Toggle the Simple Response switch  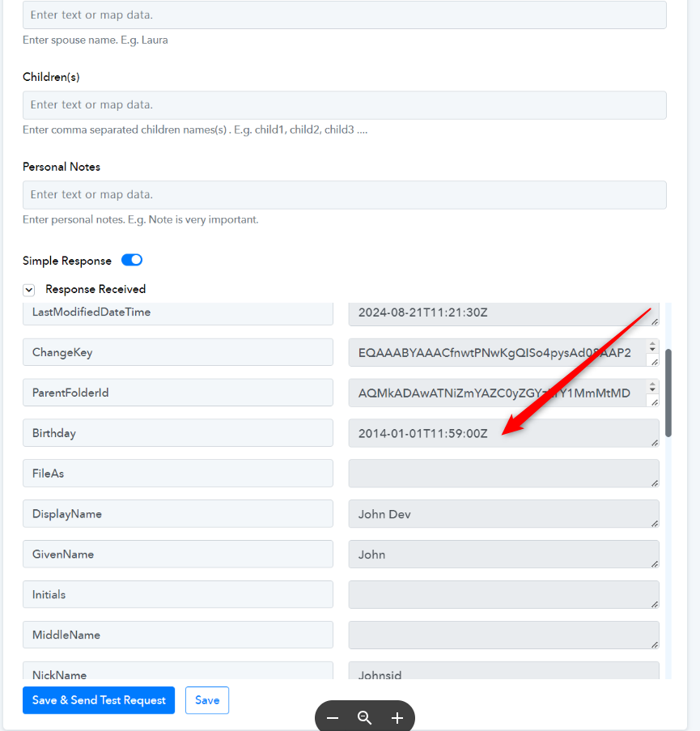point(132,260)
